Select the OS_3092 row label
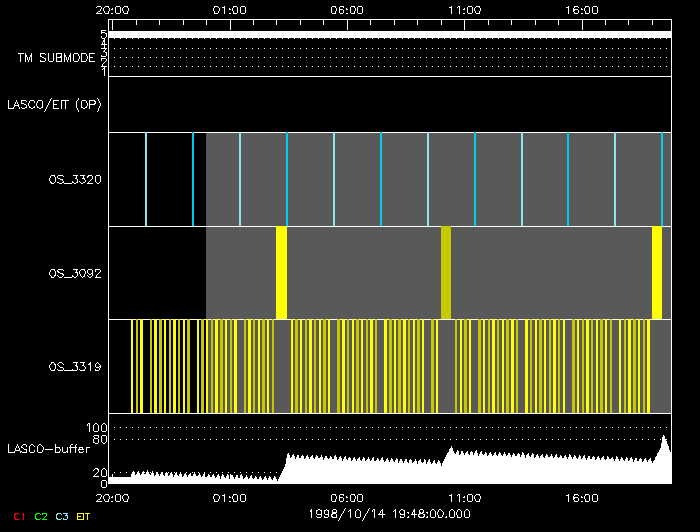Viewport: 700px width, 532px height. (x=75, y=273)
